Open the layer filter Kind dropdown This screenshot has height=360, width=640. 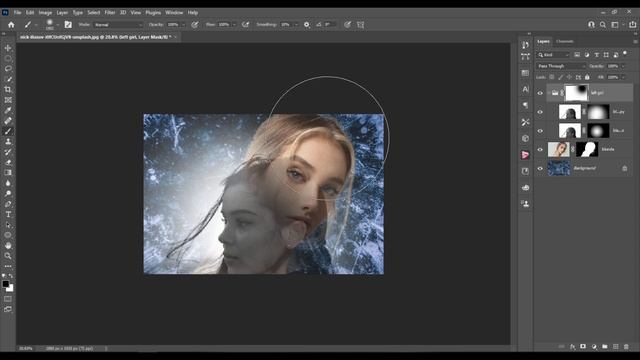553,55
